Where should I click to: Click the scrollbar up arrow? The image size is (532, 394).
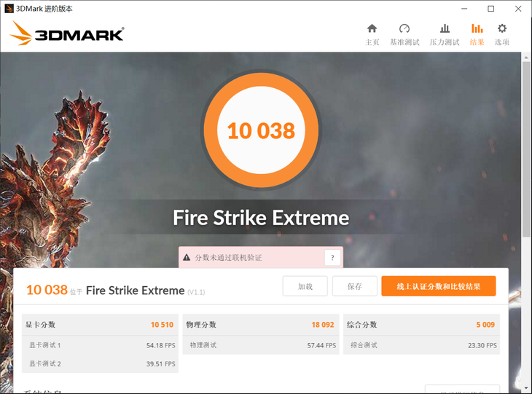point(526,58)
